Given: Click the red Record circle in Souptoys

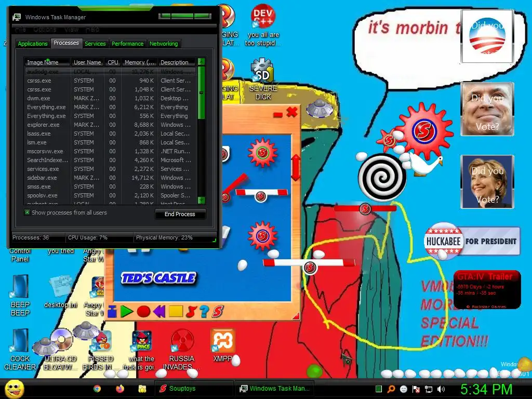Looking at the screenshot, I should click(x=143, y=311).
